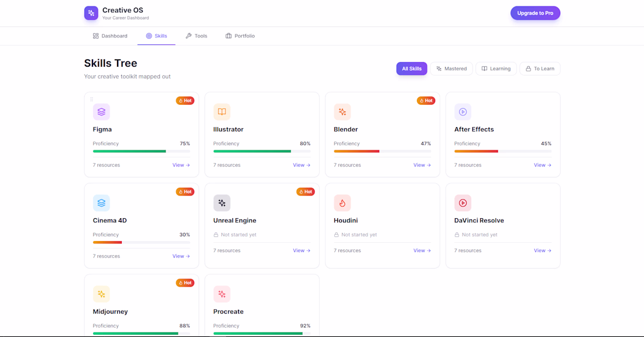Go to the Portfolio tab
The image size is (644, 337).
pyautogui.click(x=240, y=36)
